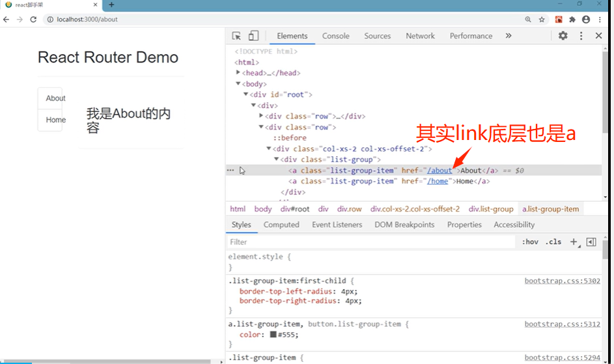The height and width of the screenshot is (364, 614).
Task: Select html in the breadcrumb bar
Action: click(x=238, y=209)
